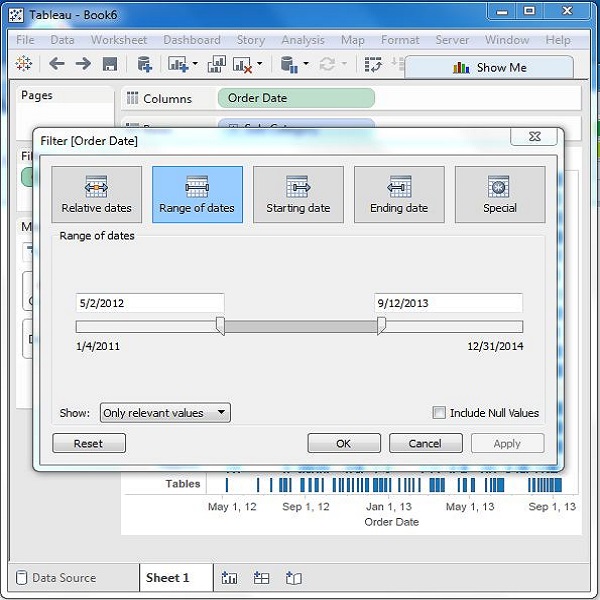Click the new worksheet icon at bottom
The image size is (600, 600).
(230, 577)
